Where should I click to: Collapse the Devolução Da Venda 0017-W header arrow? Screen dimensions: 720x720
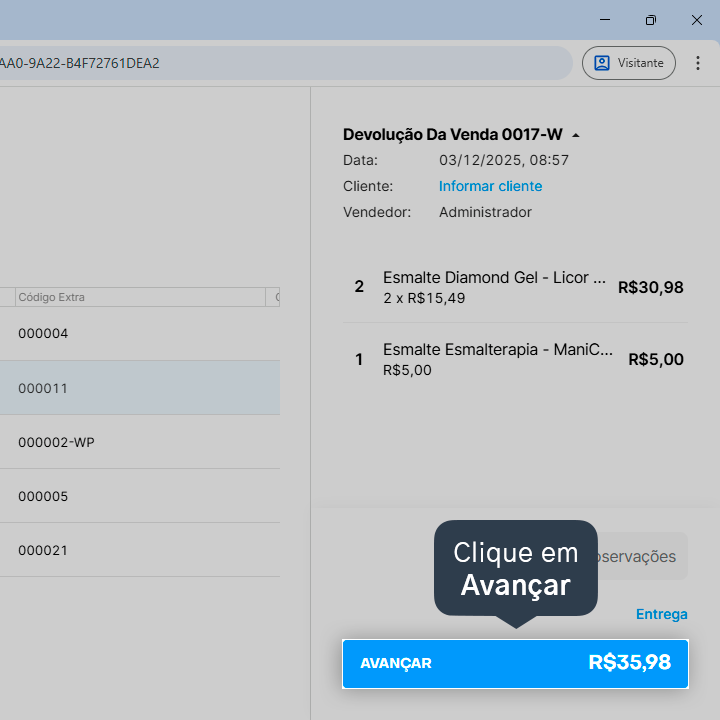tap(576, 135)
